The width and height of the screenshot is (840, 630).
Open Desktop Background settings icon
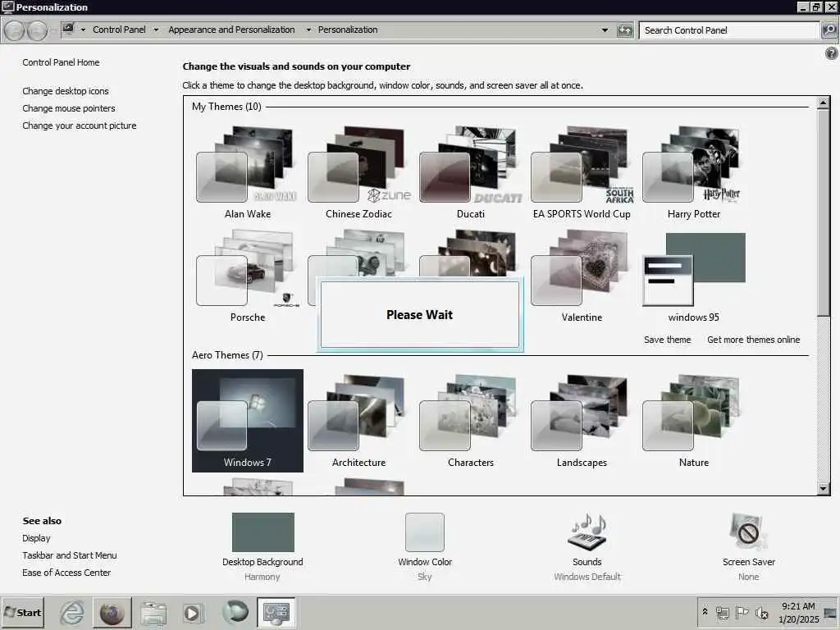263,532
